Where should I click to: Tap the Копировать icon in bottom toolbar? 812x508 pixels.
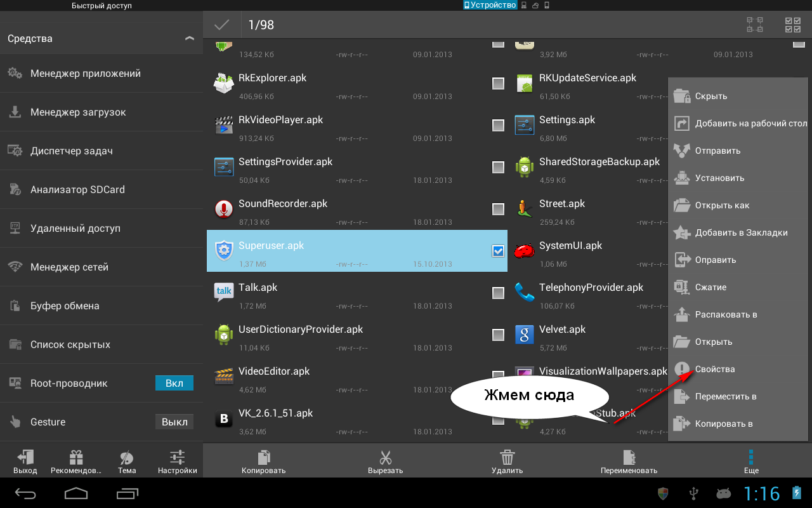point(263,458)
